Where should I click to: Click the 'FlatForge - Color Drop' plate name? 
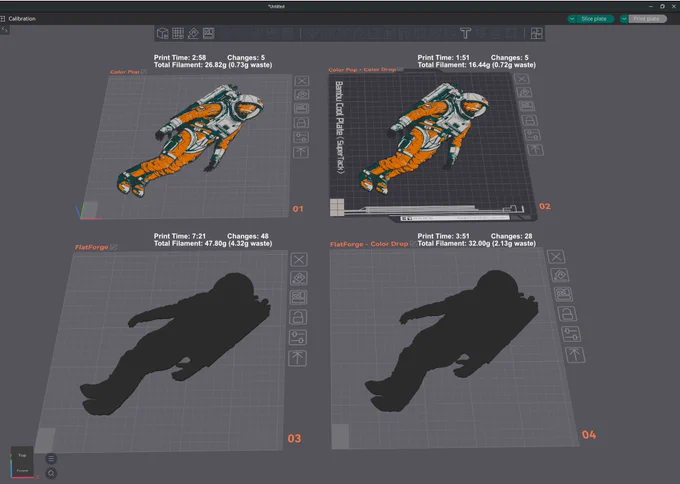369,244
